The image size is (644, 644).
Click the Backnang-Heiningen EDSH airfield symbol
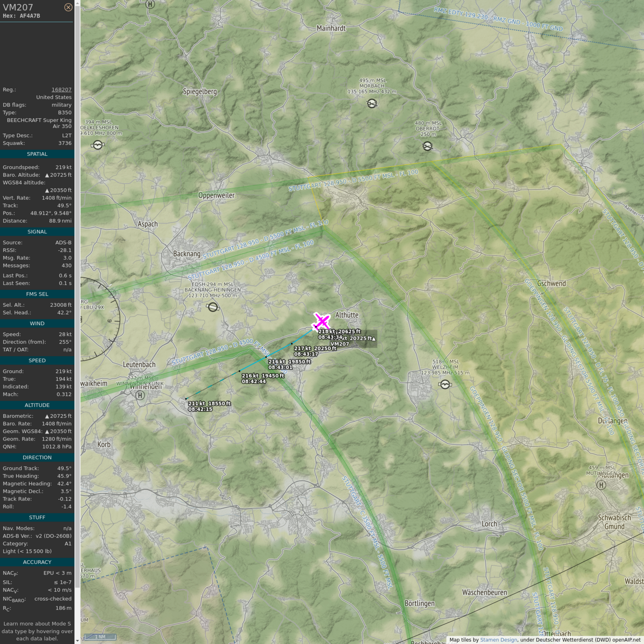(x=213, y=307)
